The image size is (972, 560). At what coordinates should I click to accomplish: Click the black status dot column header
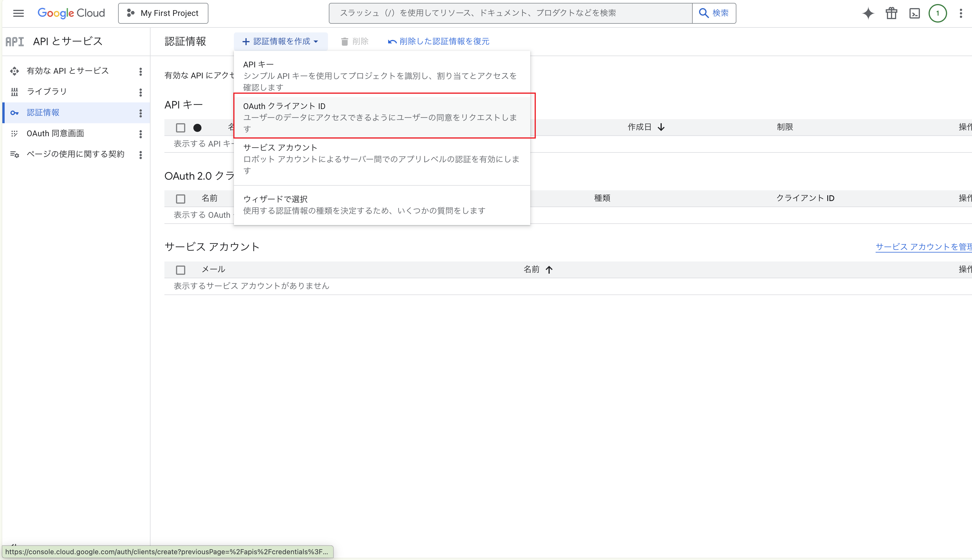tap(197, 128)
